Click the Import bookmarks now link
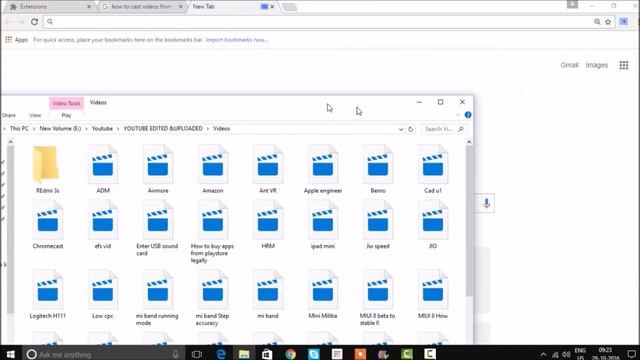 pos(237,40)
